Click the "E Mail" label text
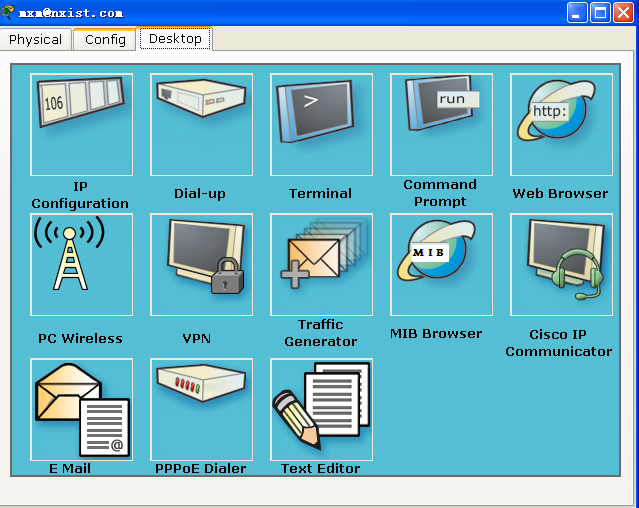Viewport: 639px width, 508px height. click(70, 468)
